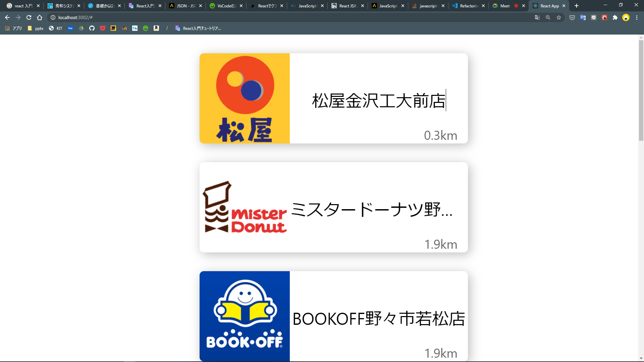Click the Mister Donut logo thumbnail

(245, 207)
